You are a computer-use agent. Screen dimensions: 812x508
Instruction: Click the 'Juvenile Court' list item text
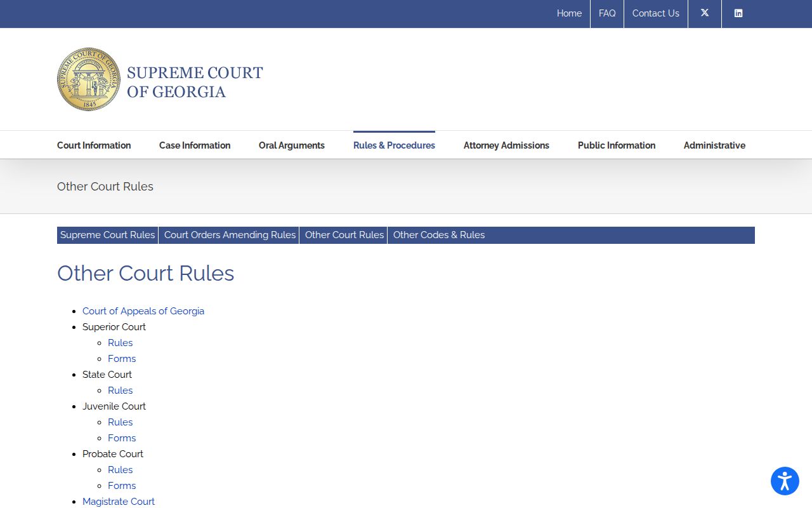pyautogui.click(x=114, y=406)
